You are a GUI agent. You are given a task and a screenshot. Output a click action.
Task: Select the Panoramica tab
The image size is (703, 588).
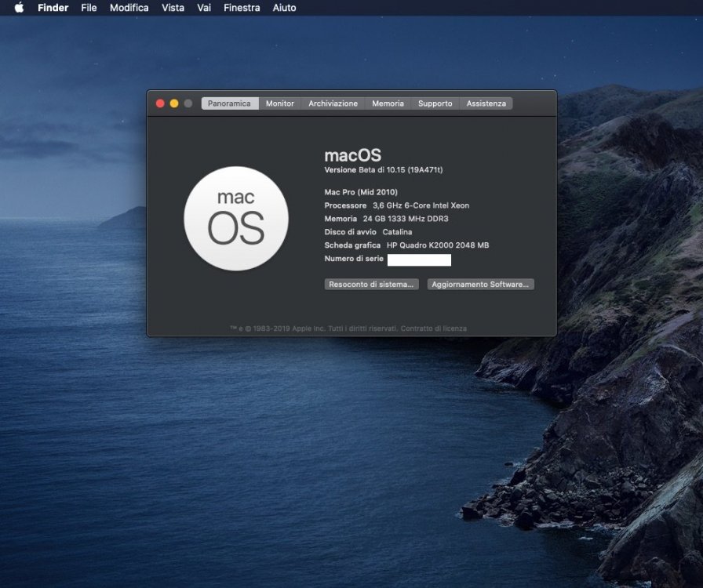230,103
